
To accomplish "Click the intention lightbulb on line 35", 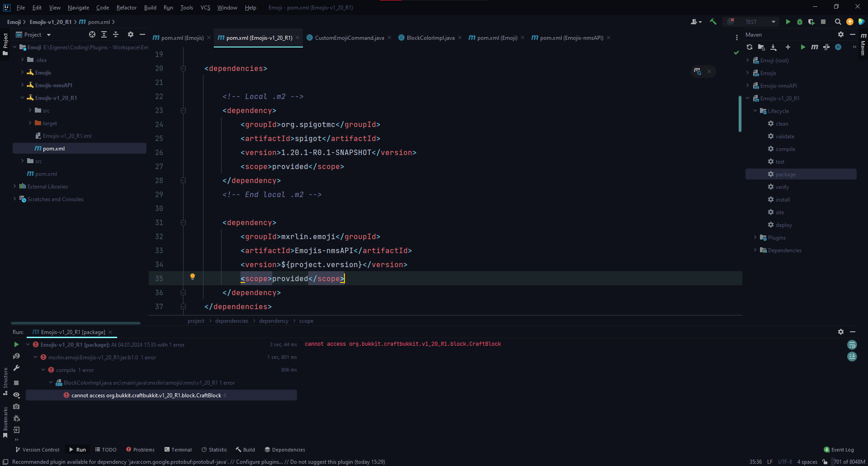I will click(x=193, y=277).
